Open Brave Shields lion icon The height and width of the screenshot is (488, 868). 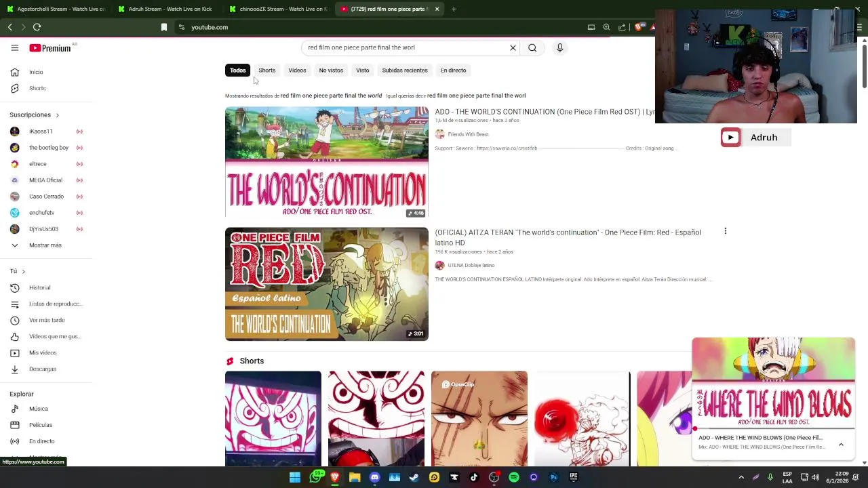[639, 27]
